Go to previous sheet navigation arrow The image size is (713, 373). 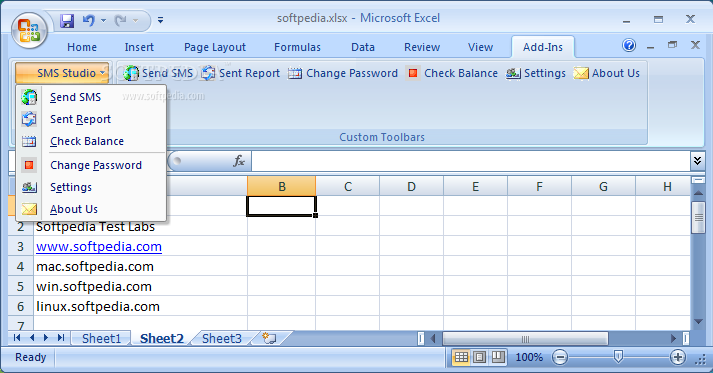32,338
